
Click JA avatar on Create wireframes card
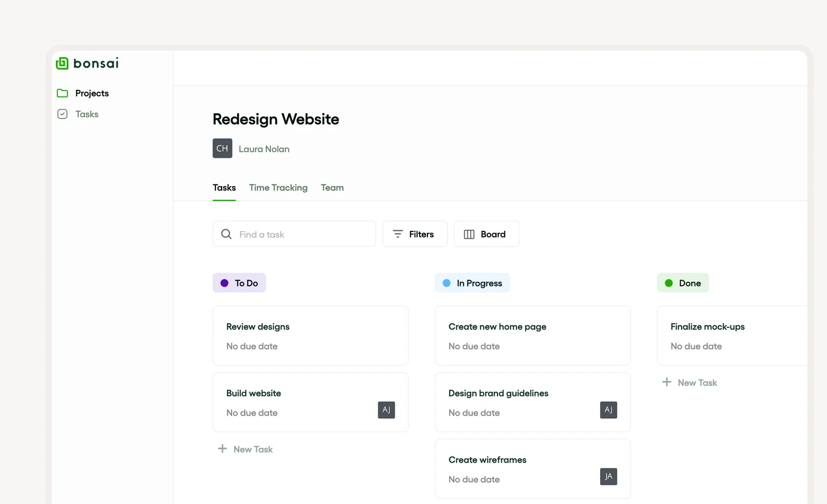pyautogui.click(x=609, y=477)
